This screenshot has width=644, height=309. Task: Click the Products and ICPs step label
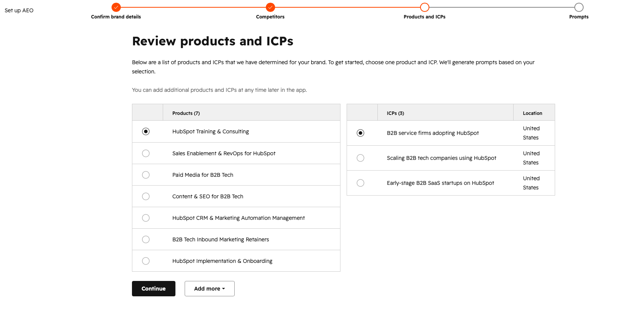pos(425,17)
